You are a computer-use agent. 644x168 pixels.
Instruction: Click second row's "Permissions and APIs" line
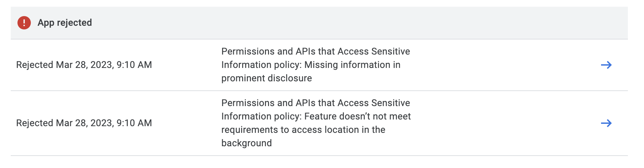coord(315,103)
